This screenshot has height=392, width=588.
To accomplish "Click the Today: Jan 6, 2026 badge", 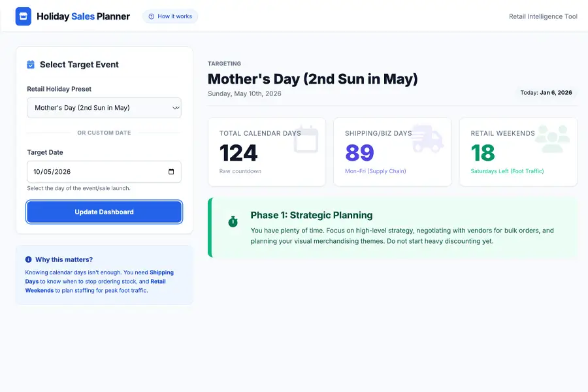I will (x=546, y=93).
